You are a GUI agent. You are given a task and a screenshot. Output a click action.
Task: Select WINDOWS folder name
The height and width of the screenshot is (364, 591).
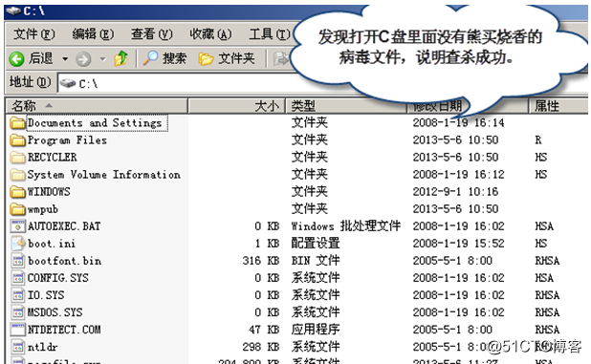coord(49,192)
